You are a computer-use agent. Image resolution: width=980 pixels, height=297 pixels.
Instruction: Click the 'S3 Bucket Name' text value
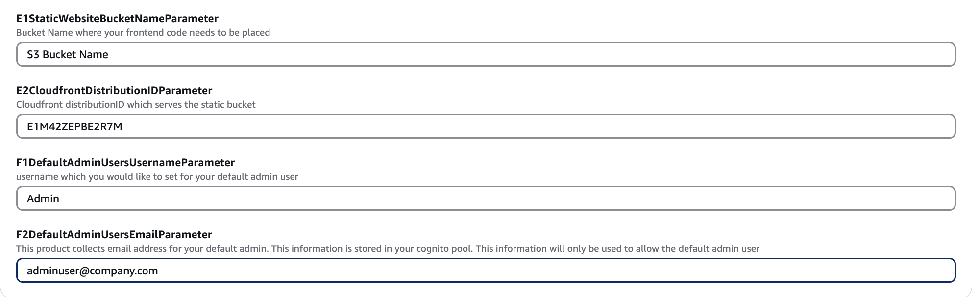click(68, 54)
